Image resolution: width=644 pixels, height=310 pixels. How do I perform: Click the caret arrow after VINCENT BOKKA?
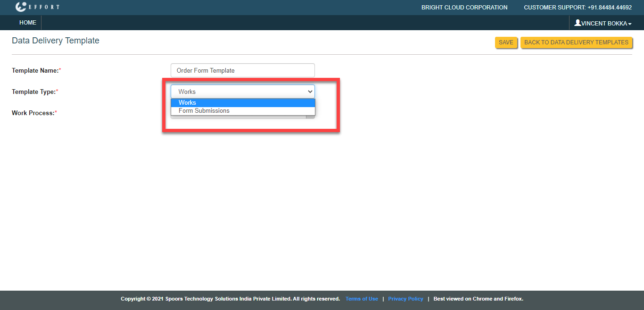click(x=629, y=24)
